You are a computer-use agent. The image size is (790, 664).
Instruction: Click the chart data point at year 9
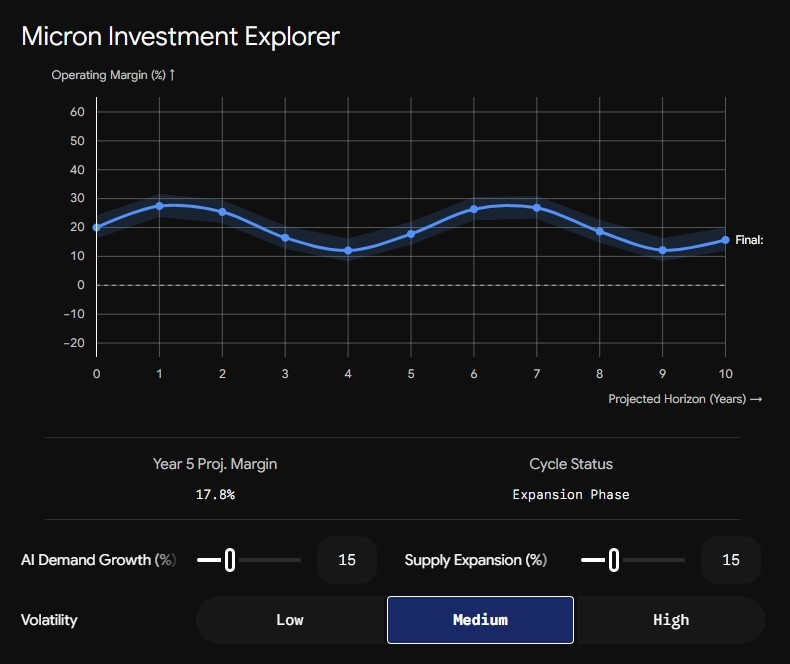coord(663,250)
